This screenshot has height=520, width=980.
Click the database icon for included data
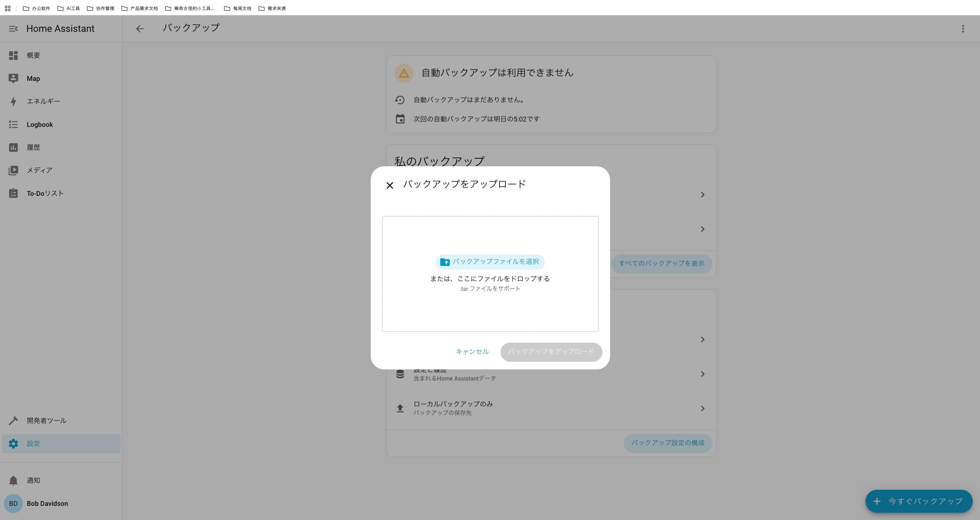400,374
